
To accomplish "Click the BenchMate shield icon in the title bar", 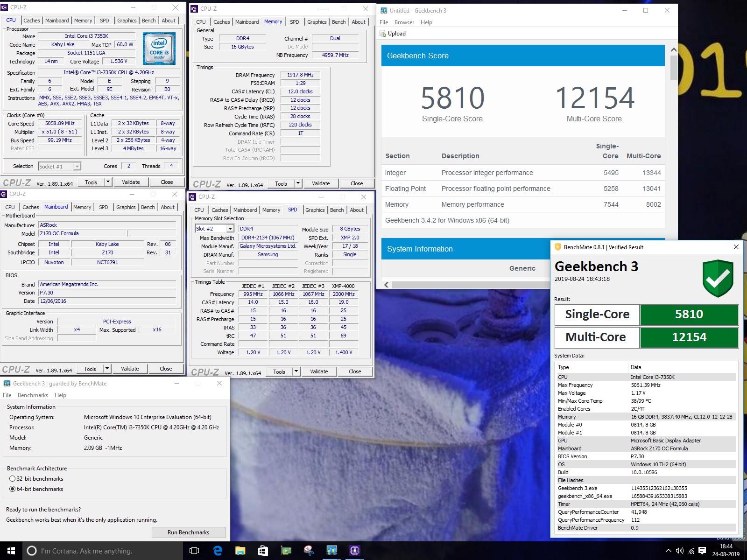I will click(x=557, y=247).
